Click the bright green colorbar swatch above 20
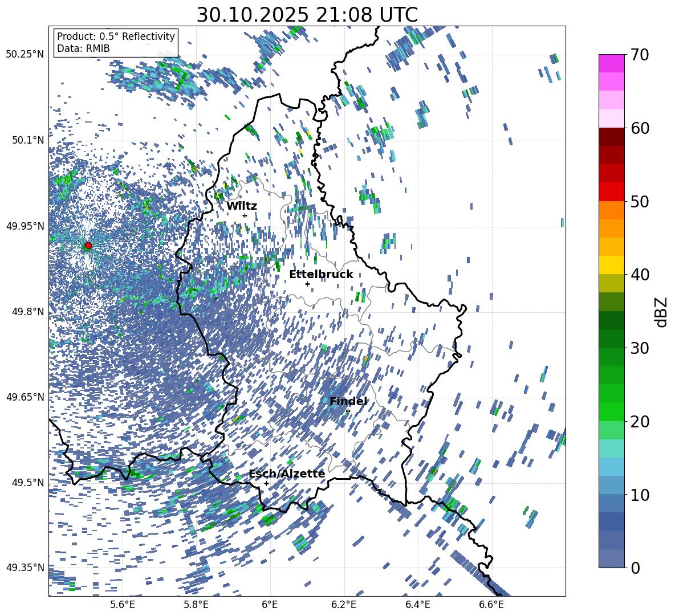 point(611,412)
